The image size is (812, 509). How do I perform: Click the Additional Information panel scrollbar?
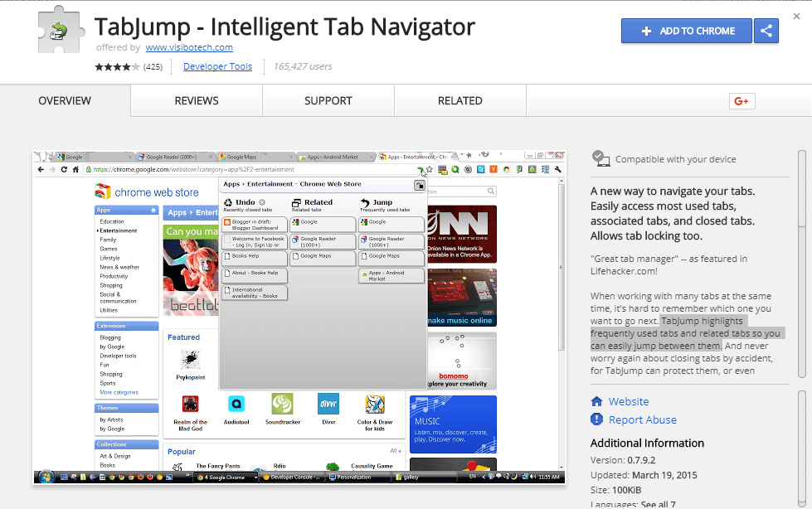click(802, 448)
